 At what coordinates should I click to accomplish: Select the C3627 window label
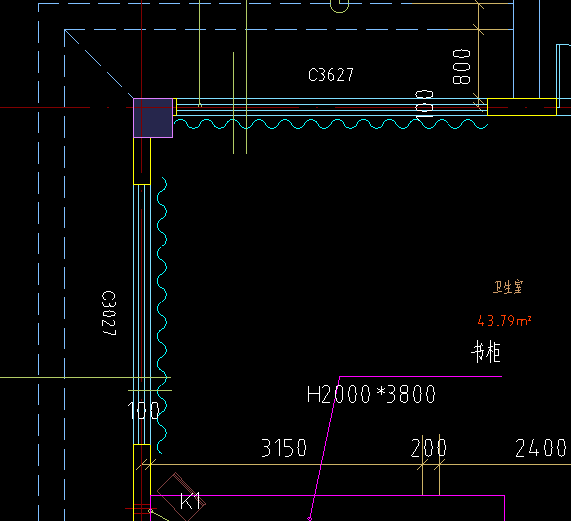[x=331, y=75]
